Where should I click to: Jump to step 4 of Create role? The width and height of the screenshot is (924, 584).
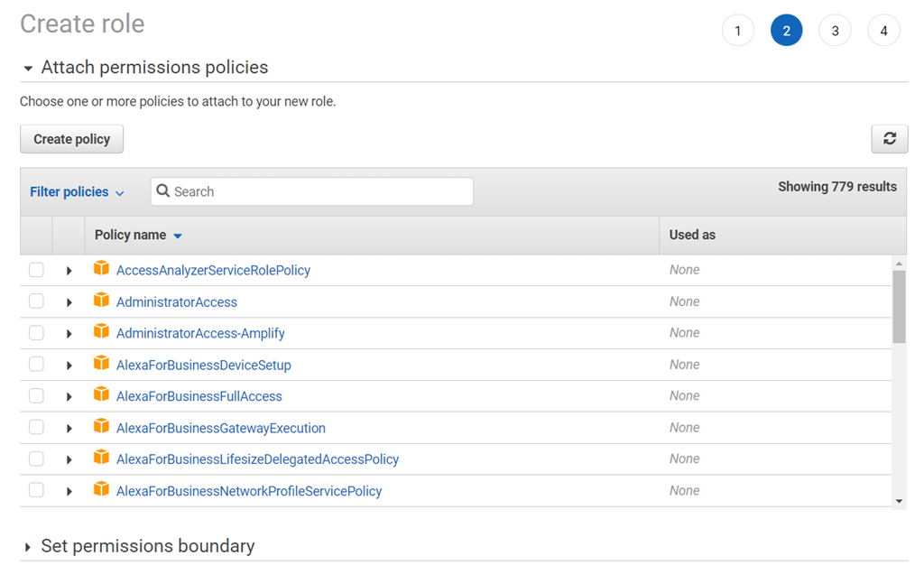tap(883, 31)
